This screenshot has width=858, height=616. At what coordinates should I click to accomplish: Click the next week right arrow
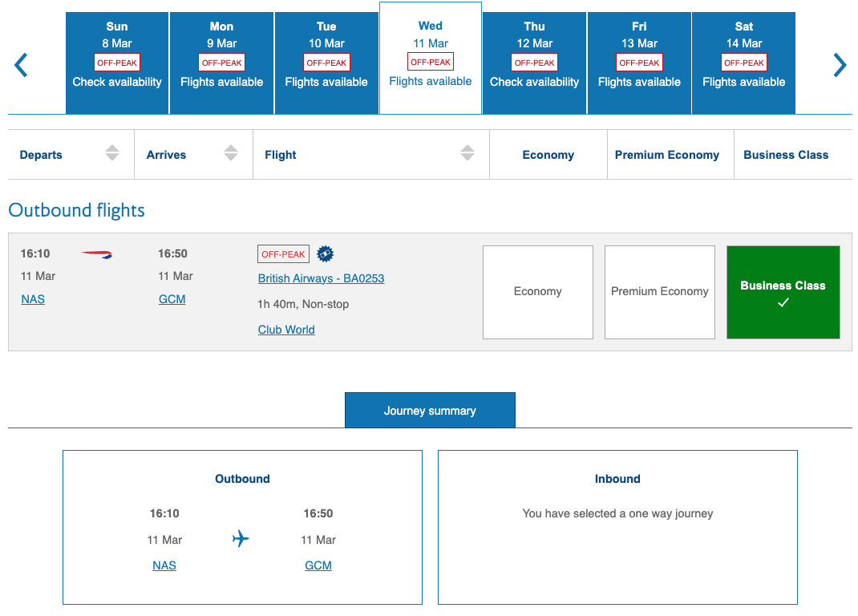839,65
